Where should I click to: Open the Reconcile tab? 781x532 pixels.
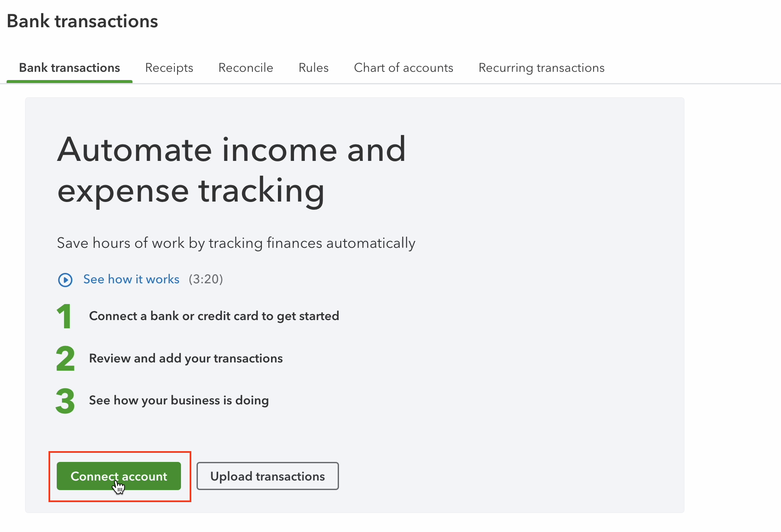[x=245, y=68]
